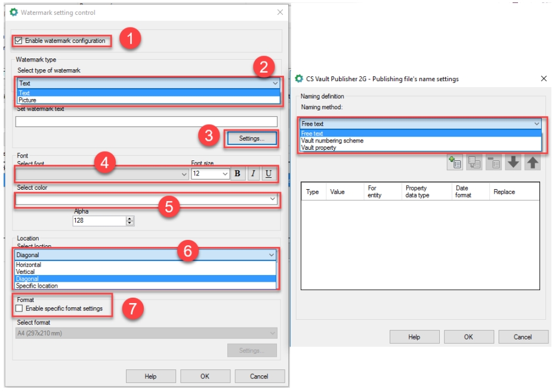Open the Select font dropdown
The height and width of the screenshot is (392, 555).
(184, 174)
